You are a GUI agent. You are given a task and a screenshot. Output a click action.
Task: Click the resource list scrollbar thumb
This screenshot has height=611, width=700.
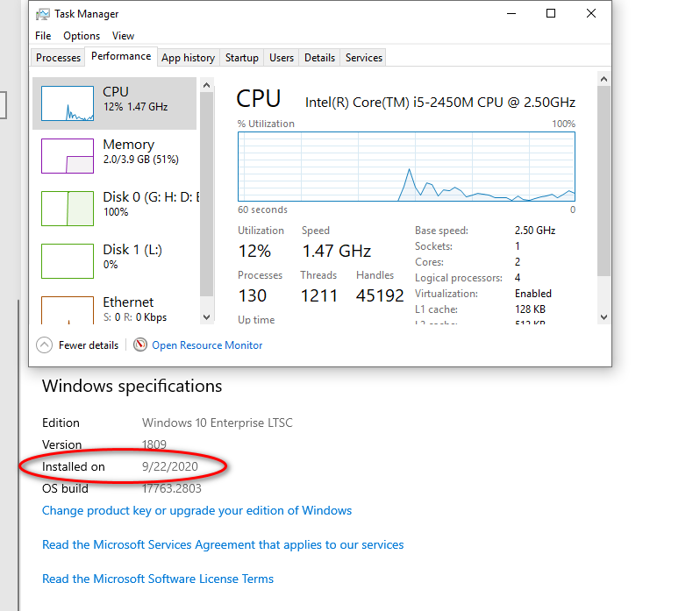206,194
